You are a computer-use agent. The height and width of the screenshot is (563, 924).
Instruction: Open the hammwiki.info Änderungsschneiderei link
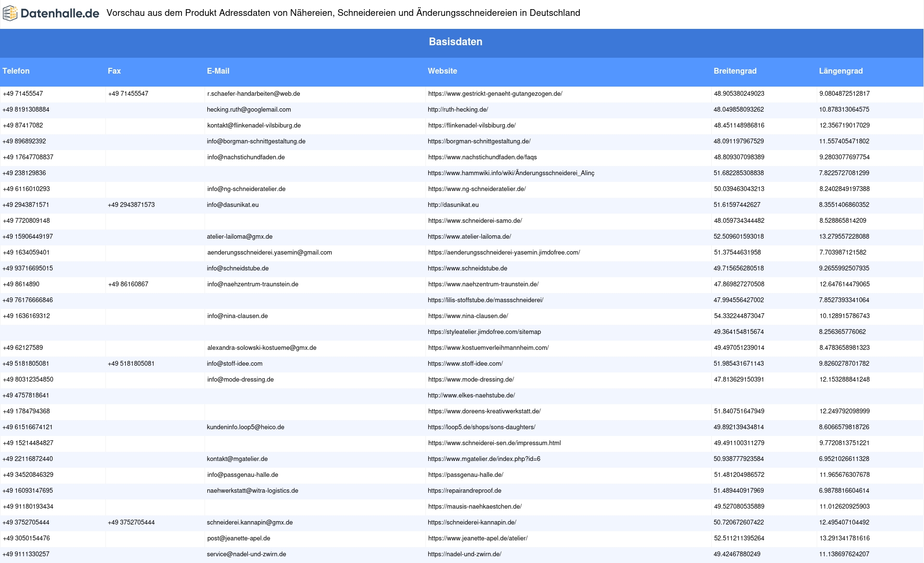[x=511, y=173]
